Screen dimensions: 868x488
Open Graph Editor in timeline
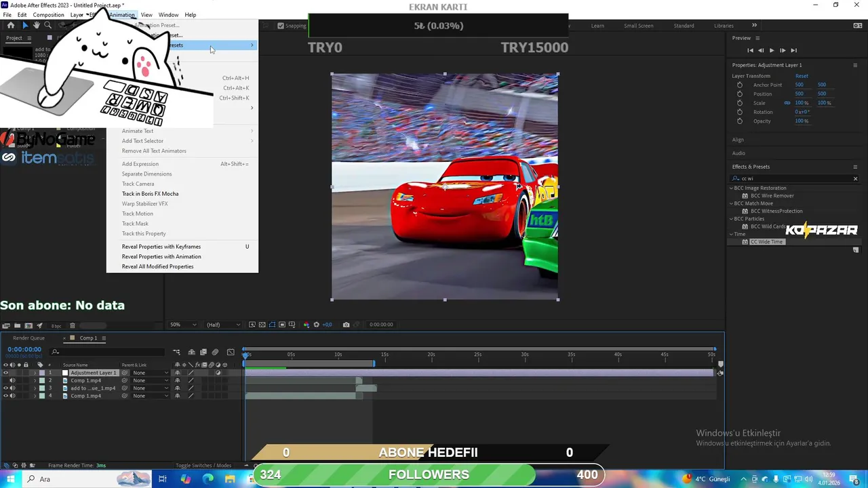231,352
